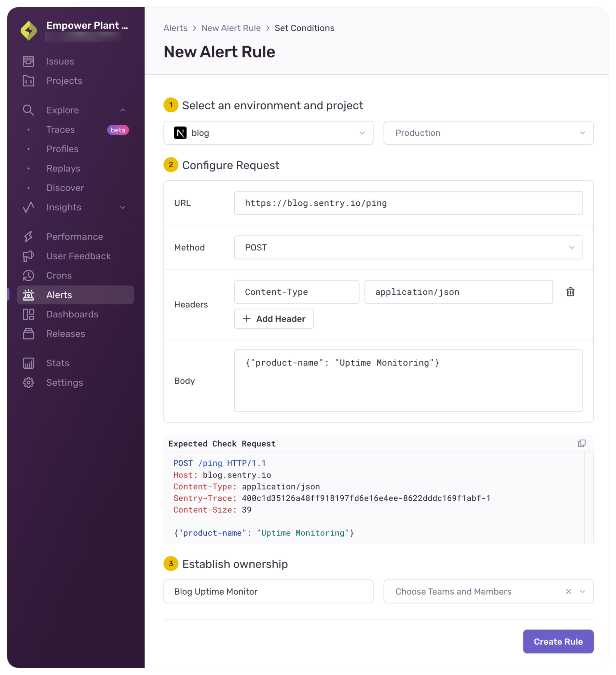Viewport: 616px width, 675px height.
Task: Navigate to Performance in sidebar
Action: point(75,237)
